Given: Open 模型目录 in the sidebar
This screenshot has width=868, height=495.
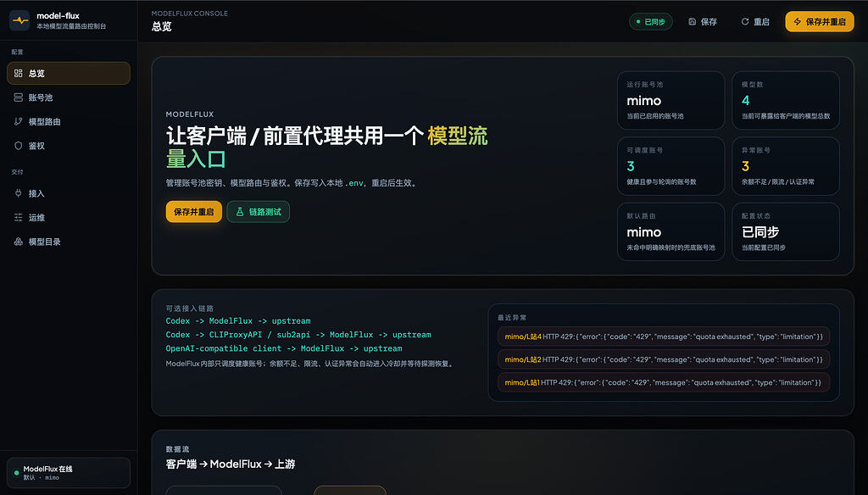Looking at the screenshot, I should (69, 242).
